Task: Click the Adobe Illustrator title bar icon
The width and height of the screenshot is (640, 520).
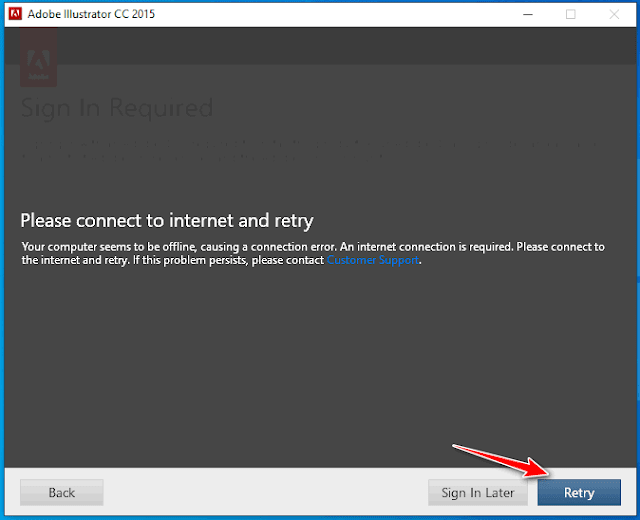Action: click(15, 13)
